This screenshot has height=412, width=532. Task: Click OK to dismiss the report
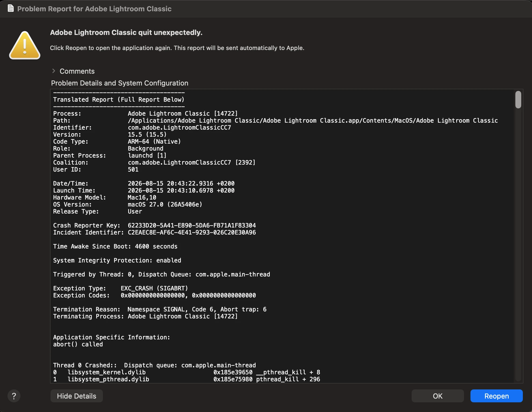438,396
